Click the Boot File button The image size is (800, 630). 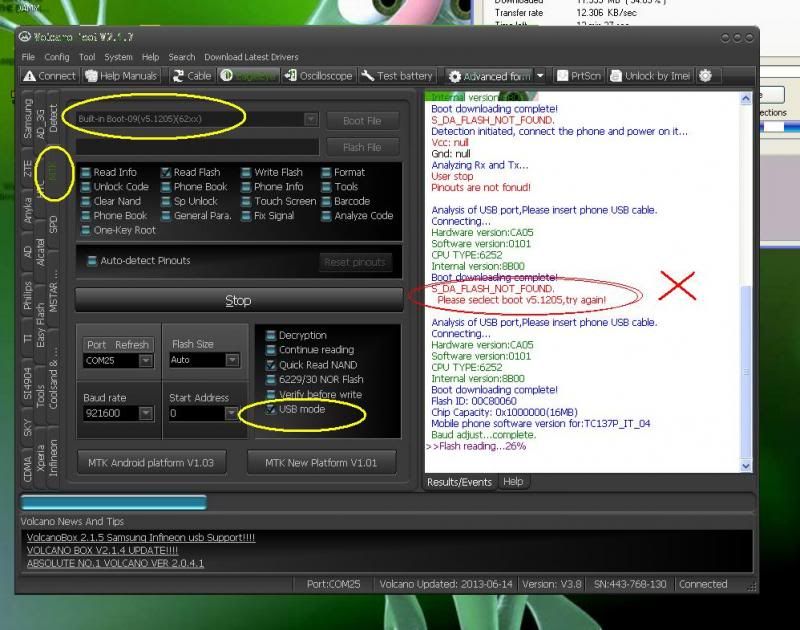[x=362, y=121]
